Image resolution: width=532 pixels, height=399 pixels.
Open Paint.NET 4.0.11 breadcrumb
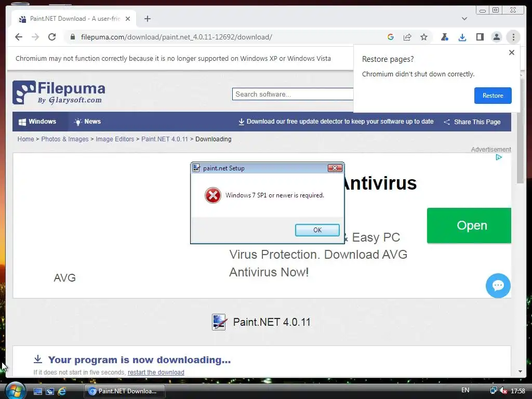(165, 139)
